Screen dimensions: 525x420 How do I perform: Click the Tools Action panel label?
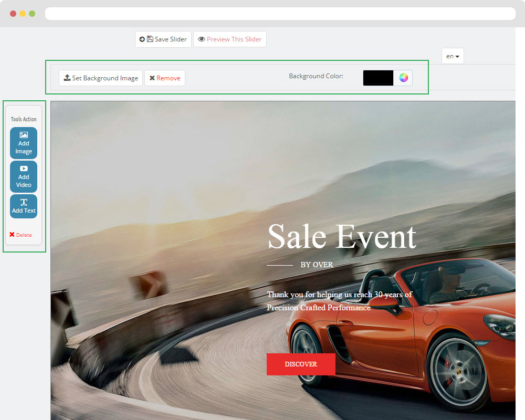tap(24, 119)
